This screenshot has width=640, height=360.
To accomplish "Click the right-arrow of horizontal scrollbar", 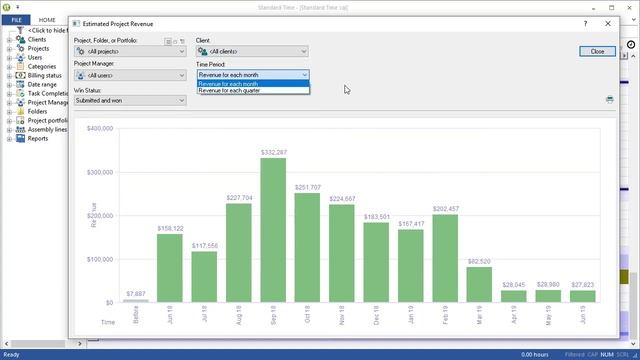I will pos(80,344).
